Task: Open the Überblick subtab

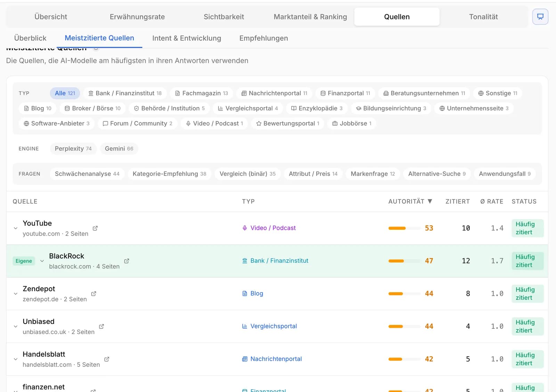Action: (x=30, y=38)
